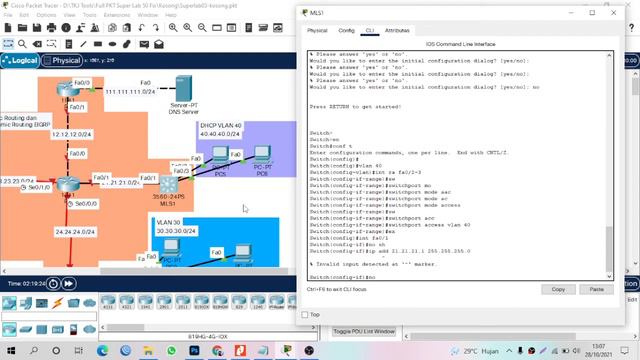
Task: Click the Save floppy disk icon
Action: click(x=37, y=28)
